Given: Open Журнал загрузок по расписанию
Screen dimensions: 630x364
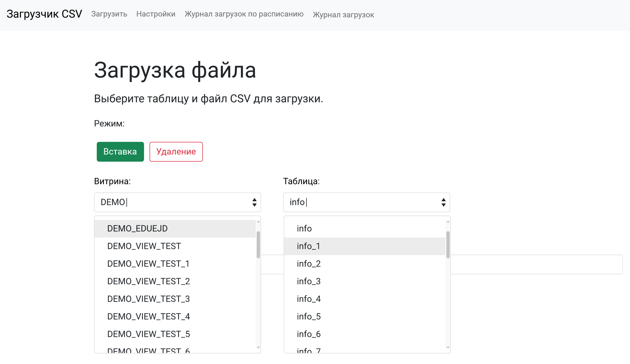Looking at the screenshot, I should [244, 14].
